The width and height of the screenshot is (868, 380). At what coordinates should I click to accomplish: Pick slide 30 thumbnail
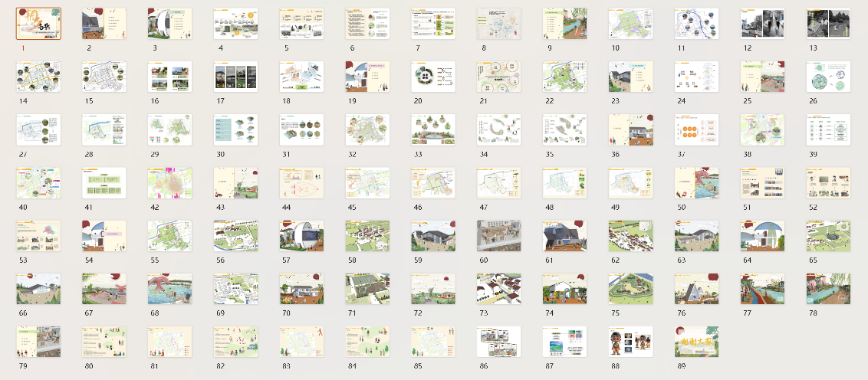[x=235, y=129]
